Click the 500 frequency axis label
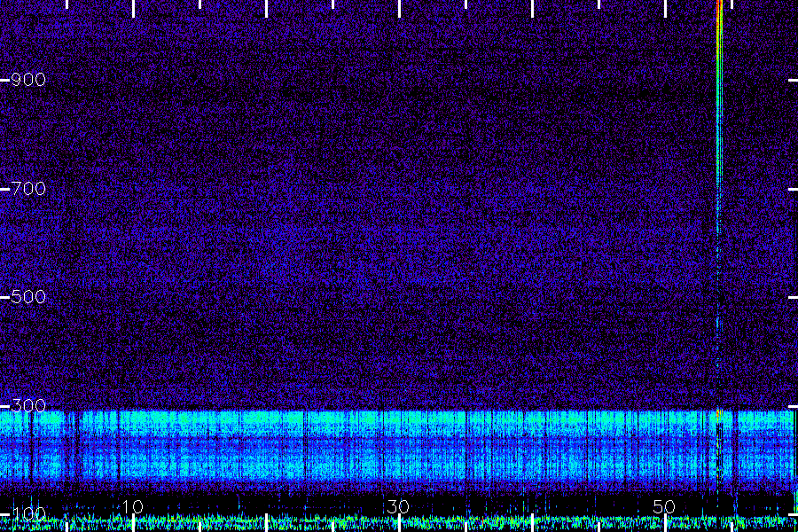 click(28, 297)
